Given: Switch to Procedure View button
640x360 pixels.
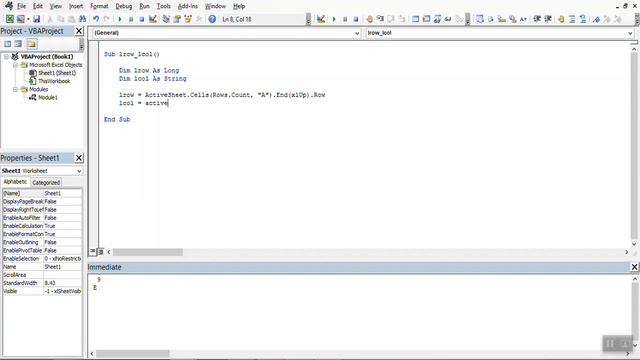Looking at the screenshot, I should coord(93,251).
